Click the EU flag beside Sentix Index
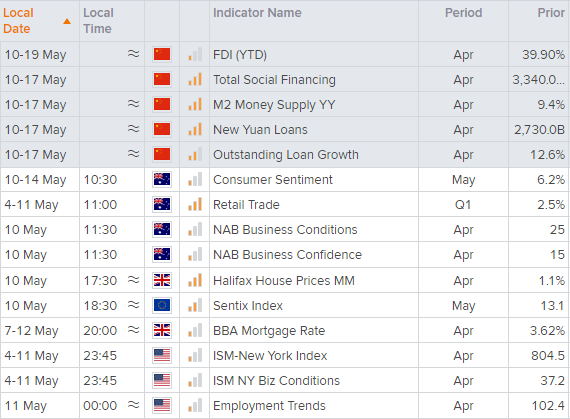 (162, 305)
